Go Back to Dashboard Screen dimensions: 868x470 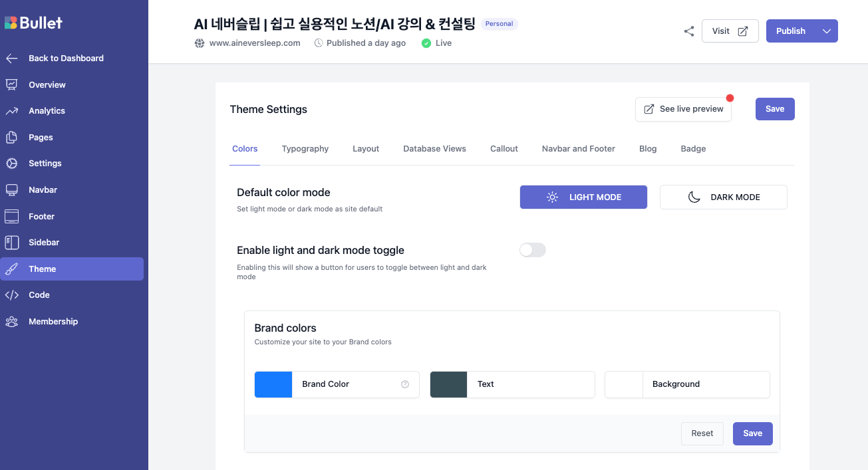(x=72, y=59)
